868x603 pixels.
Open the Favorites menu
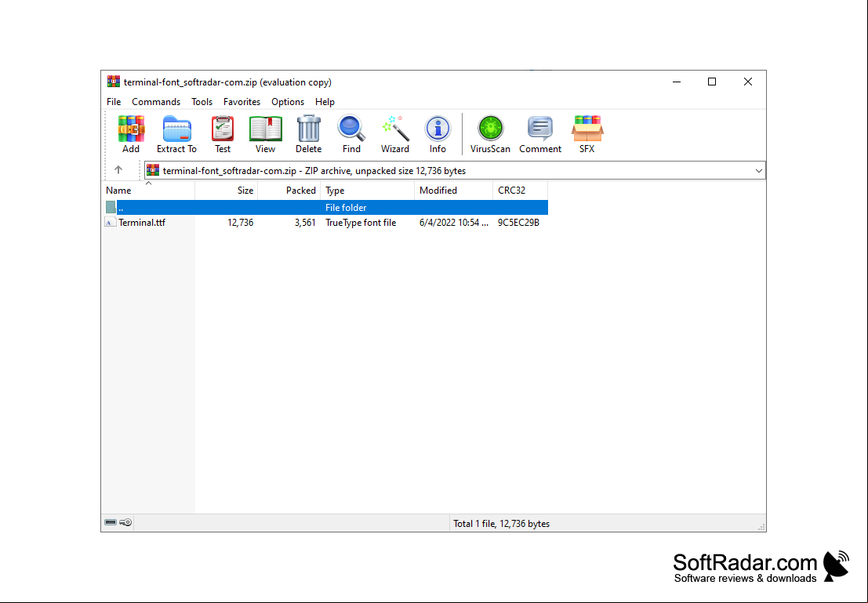point(242,102)
